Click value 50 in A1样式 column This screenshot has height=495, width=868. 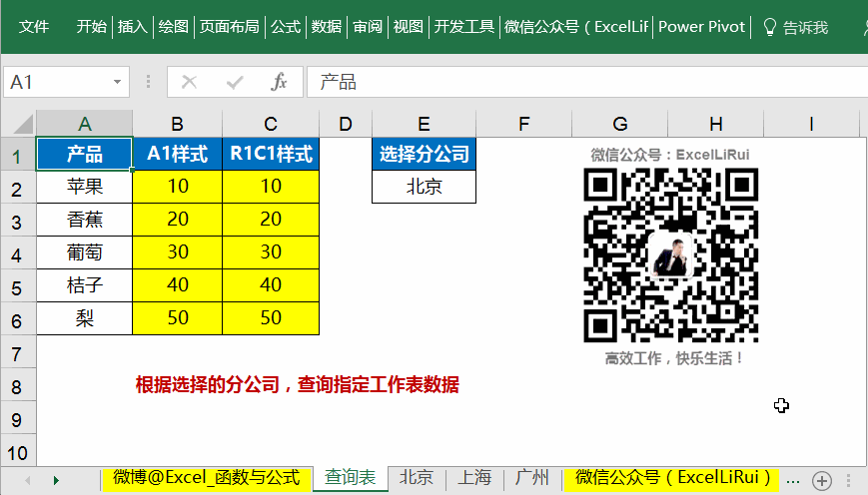click(x=177, y=318)
